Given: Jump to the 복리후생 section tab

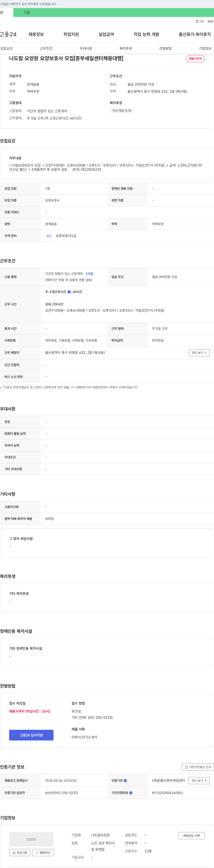Looking at the screenshot, I should [x=126, y=49].
